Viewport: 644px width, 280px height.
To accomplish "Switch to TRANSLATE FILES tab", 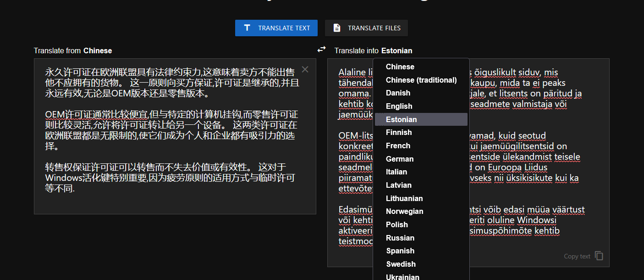I will click(366, 28).
